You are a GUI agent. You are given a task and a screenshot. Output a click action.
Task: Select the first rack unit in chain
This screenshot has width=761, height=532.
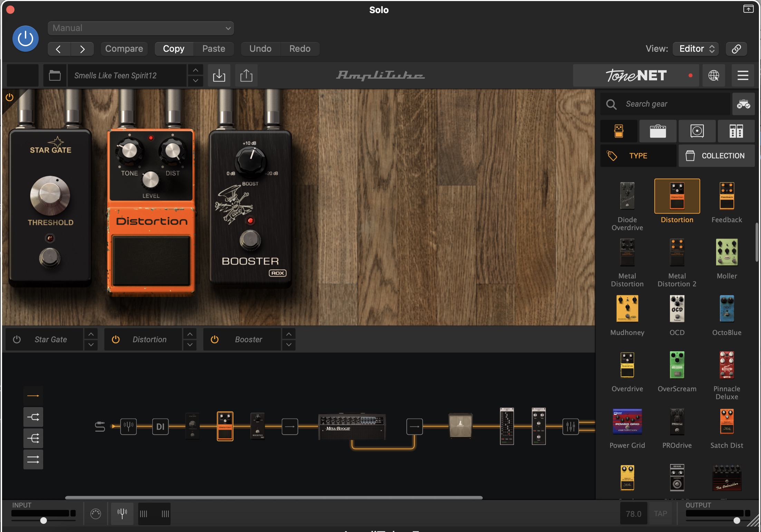click(x=507, y=426)
